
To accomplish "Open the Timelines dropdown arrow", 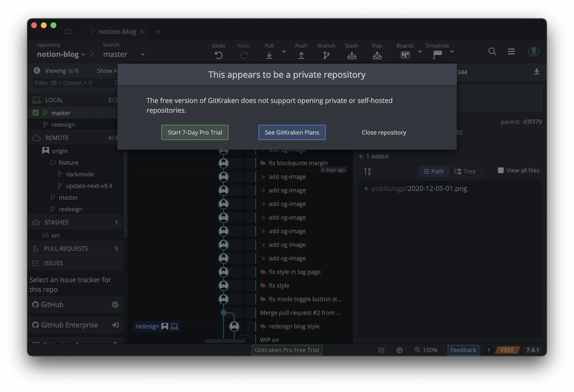I will (x=452, y=52).
